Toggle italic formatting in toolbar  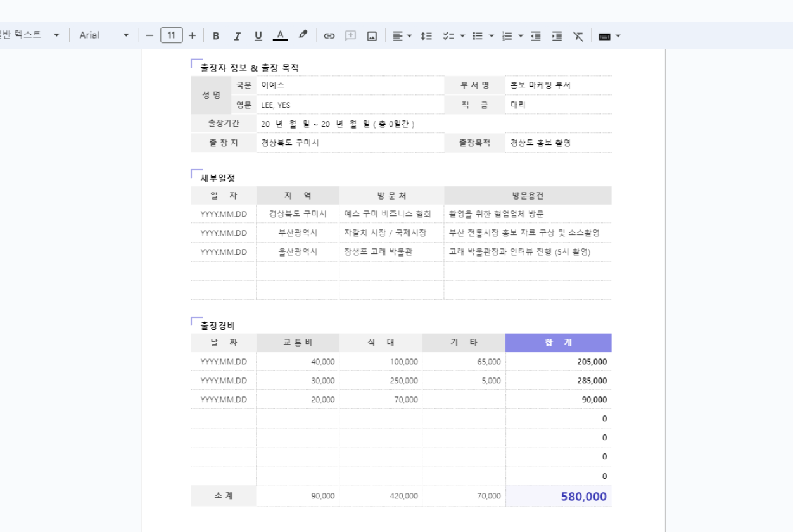237,35
